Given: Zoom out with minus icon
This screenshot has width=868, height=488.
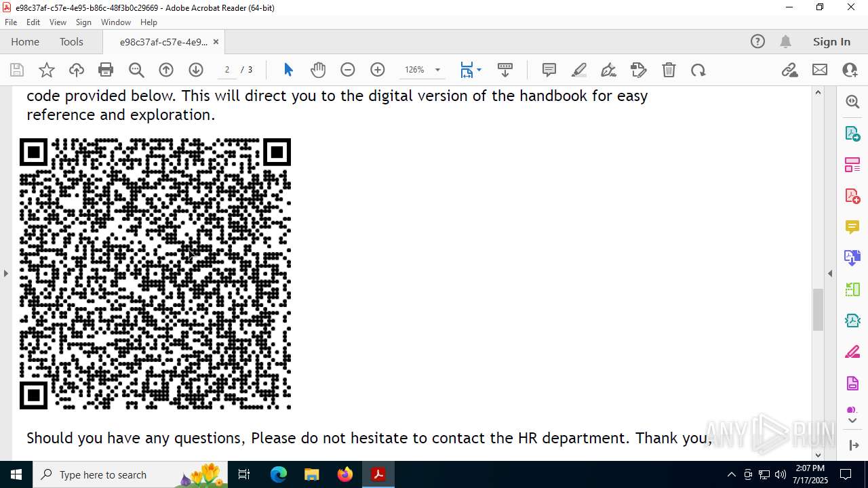Looking at the screenshot, I should [x=348, y=70].
